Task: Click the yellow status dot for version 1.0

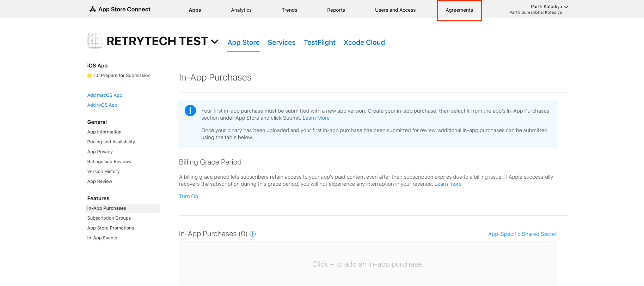Action: coord(90,76)
